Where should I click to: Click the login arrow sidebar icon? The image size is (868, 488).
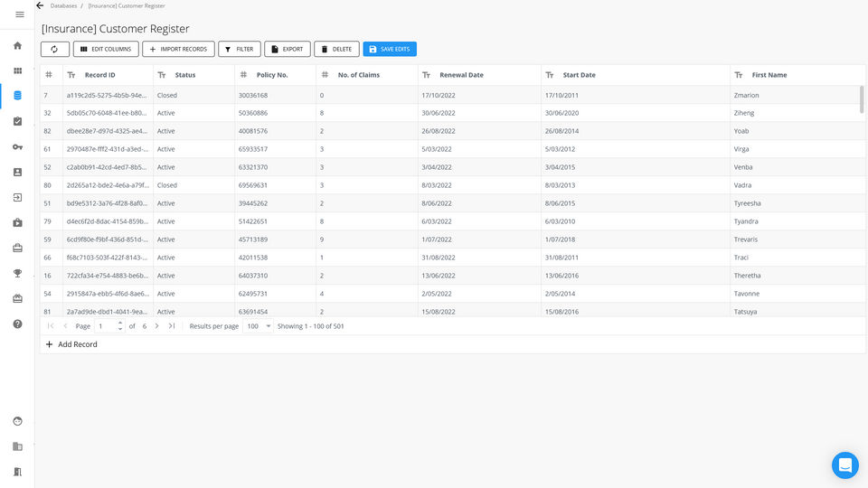(x=18, y=198)
